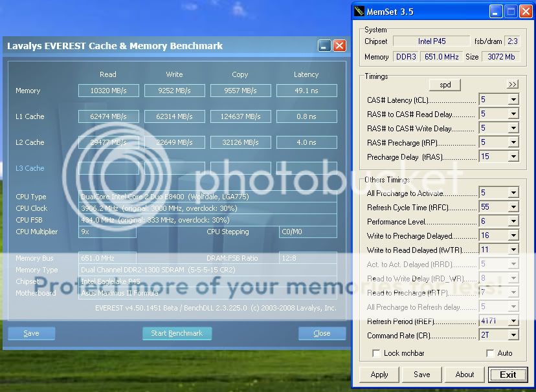Click the spd button in Timings
Screen dimensions: 536x392
pyautogui.click(x=445, y=85)
